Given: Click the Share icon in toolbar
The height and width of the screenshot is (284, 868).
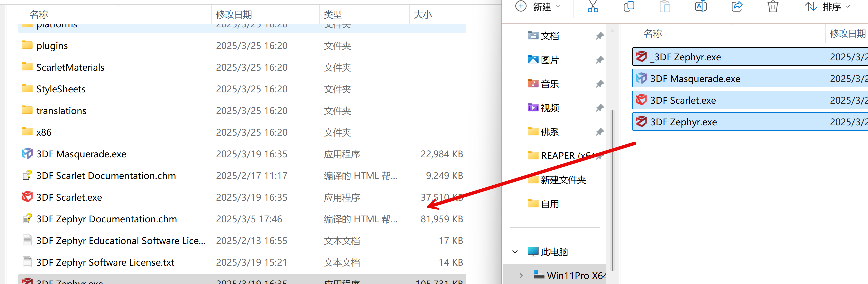Looking at the screenshot, I should point(737,7).
